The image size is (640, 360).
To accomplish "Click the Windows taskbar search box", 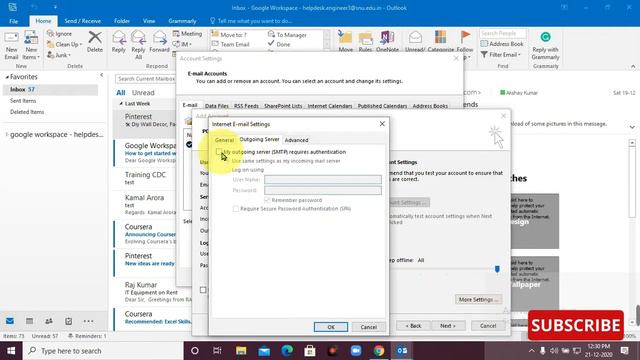I will click(x=103, y=351).
